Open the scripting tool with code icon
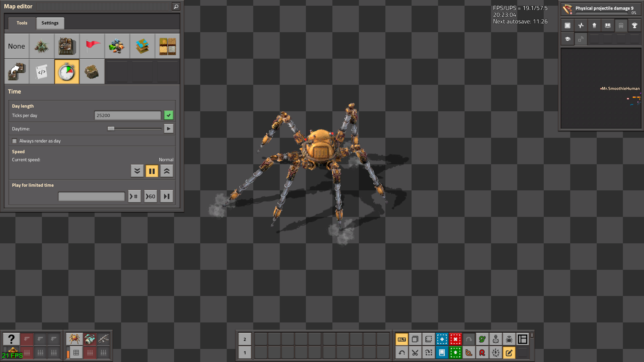 (x=42, y=72)
